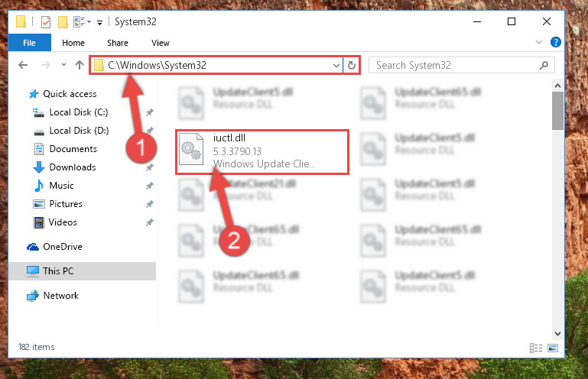This screenshot has height=379, width=588.
Task: Click the New Folder quick access icon
Action: 63,22
